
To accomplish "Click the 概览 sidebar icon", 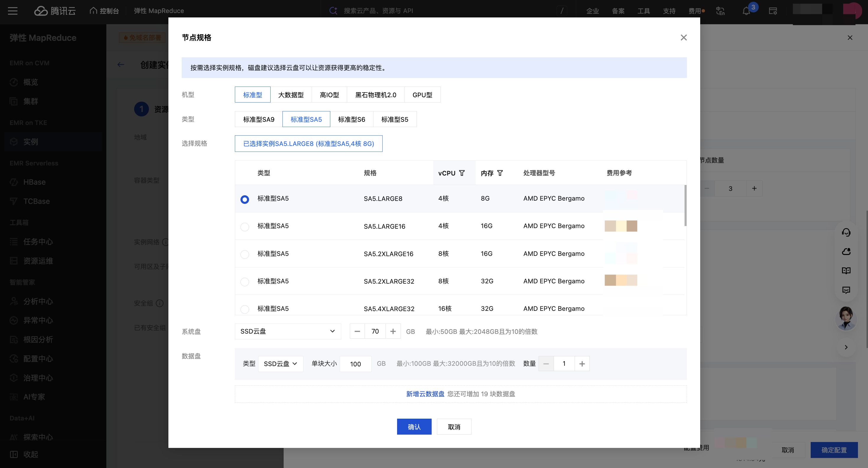I will (14, 82).
